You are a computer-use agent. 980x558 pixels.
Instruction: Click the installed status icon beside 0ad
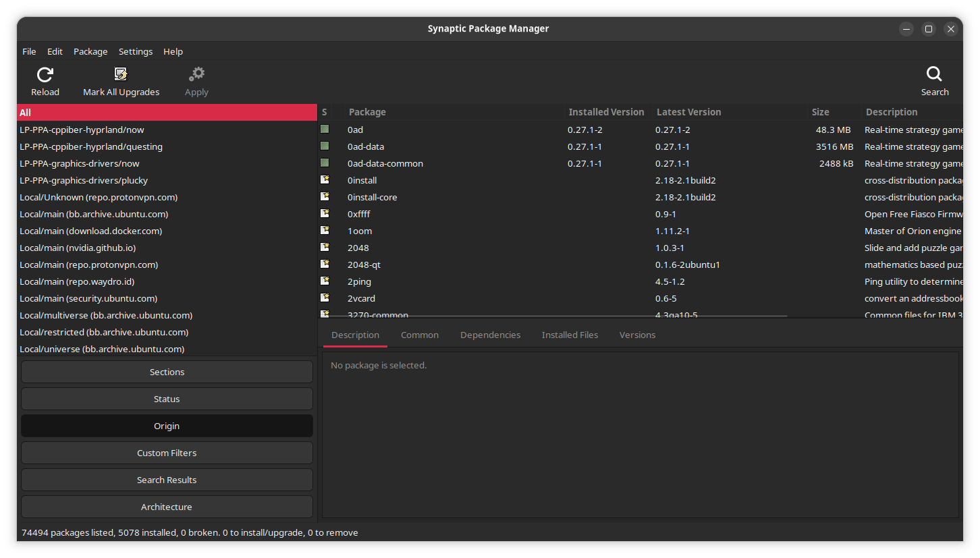(325, 130)
